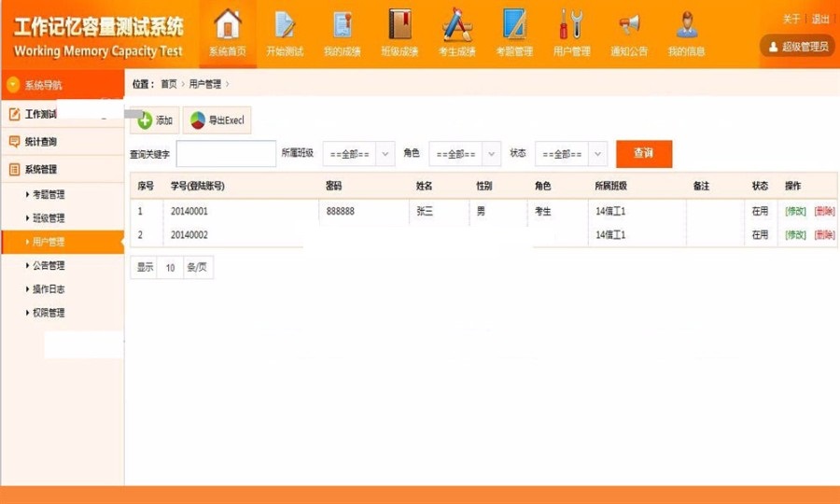
Task: Export the list with 导出Execl button
Action: coord(217,120)
